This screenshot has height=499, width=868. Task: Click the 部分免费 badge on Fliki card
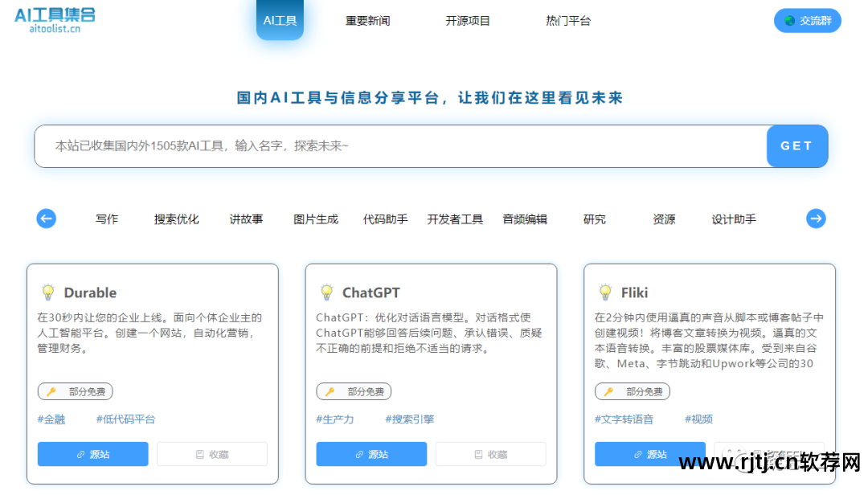coord(633,391)
